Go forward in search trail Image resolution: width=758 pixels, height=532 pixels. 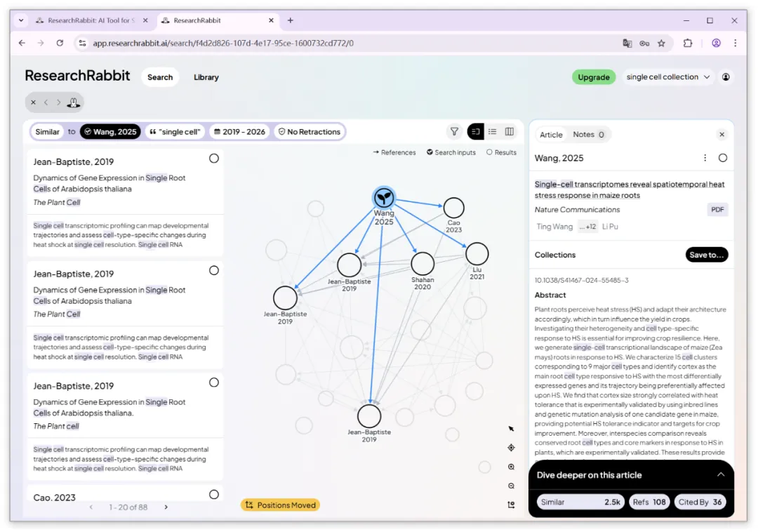pyautogui.click(x=58, y=102)
